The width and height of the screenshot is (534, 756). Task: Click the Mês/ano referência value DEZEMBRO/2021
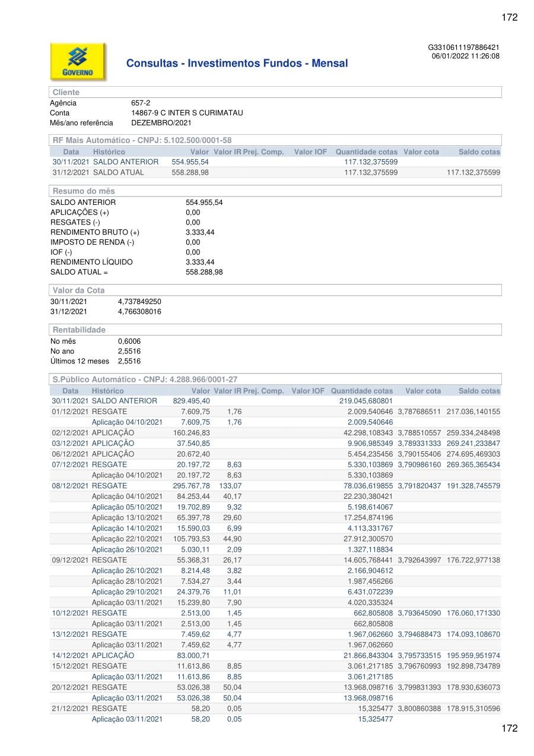(161, 123)
